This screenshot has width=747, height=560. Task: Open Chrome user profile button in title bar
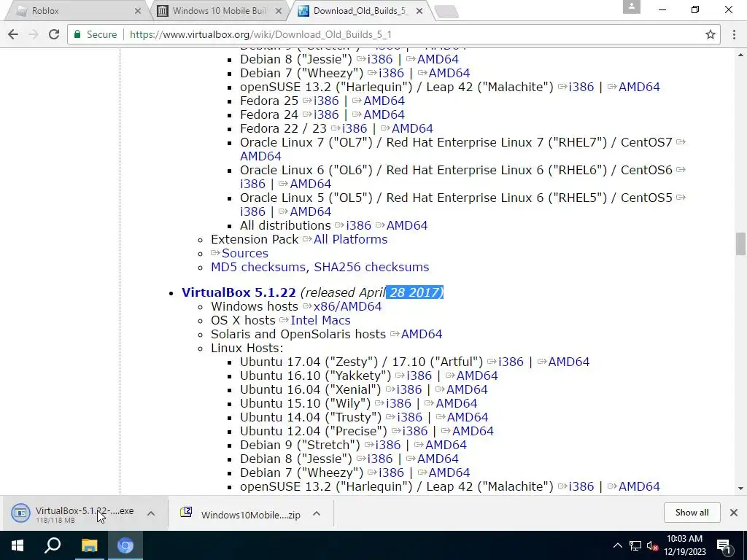[631, 7]
